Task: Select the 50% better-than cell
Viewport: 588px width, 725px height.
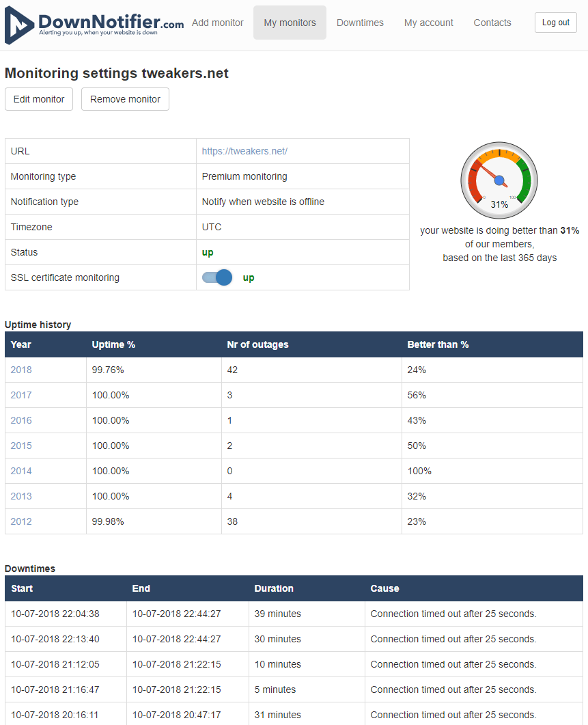Action: point(492,446)
